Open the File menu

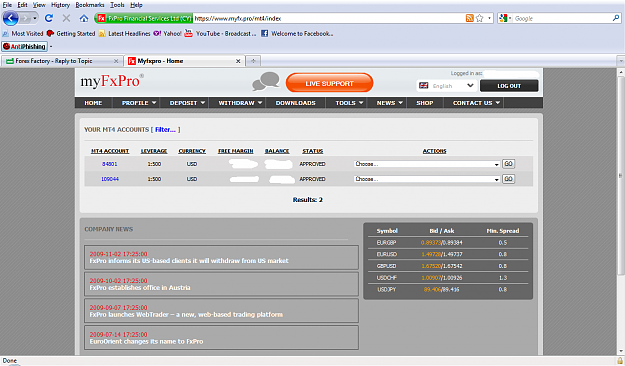click(7, 5)
